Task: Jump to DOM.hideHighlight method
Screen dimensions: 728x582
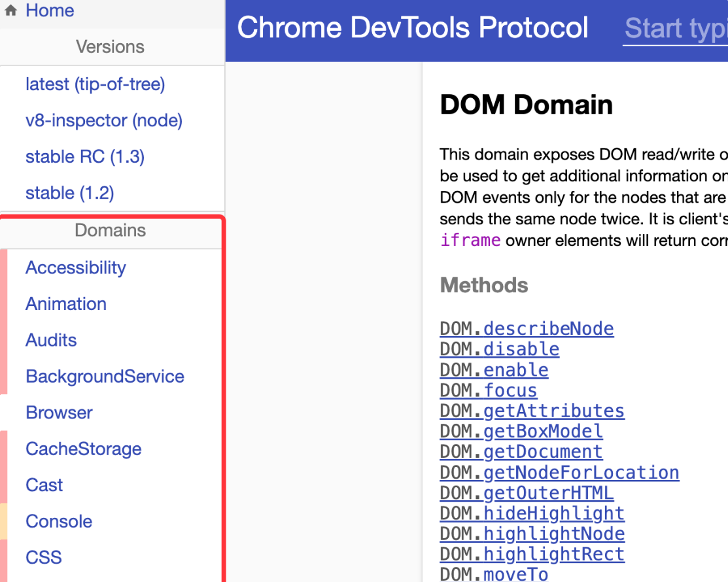Action: (532, 513)
